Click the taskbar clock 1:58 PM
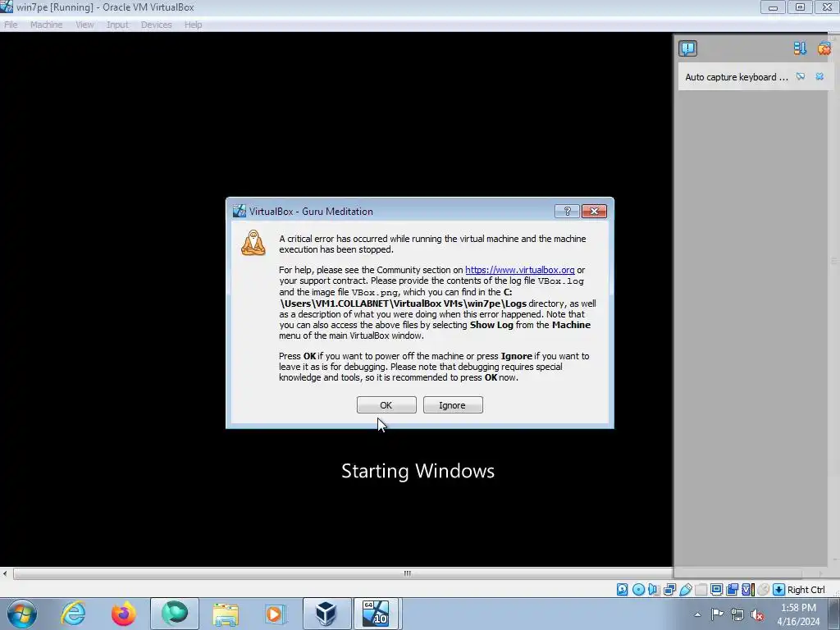Screen dimensions: 840x630 [x=798, y=608]
